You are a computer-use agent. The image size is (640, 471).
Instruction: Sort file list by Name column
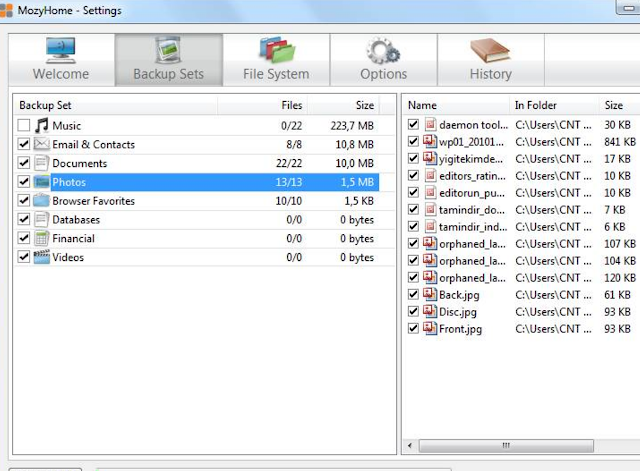[x=456, y=105]
